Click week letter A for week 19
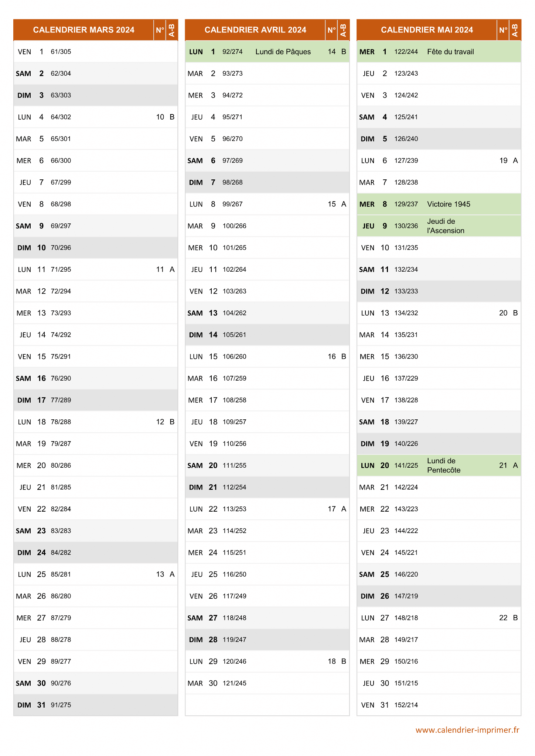 pyautogui.click(x=515, y=161)
